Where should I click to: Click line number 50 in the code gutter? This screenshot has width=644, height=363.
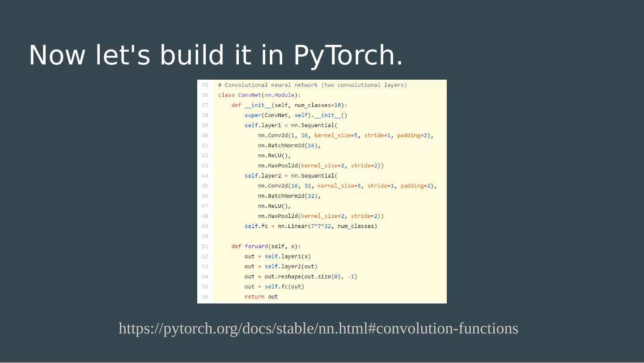click(x=205, y=236)
